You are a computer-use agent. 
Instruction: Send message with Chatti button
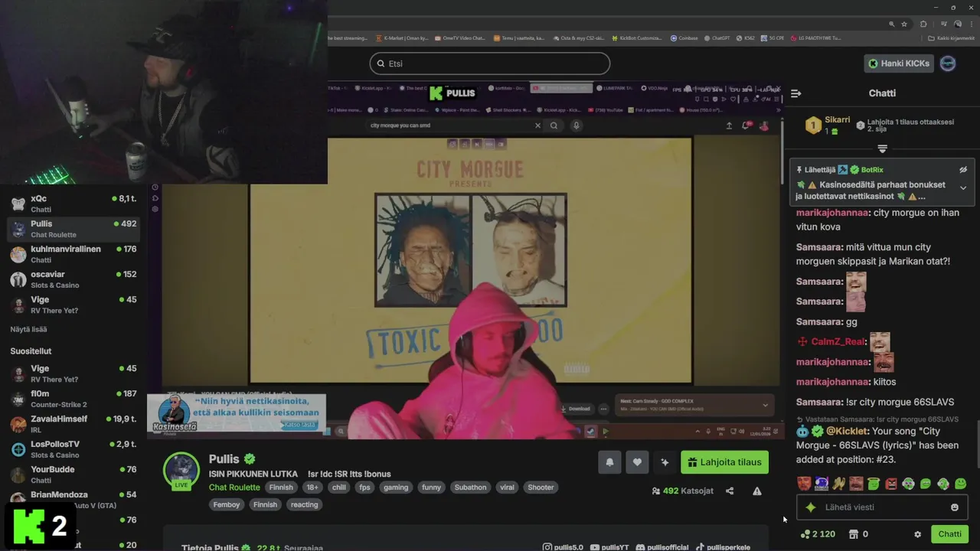949,534
